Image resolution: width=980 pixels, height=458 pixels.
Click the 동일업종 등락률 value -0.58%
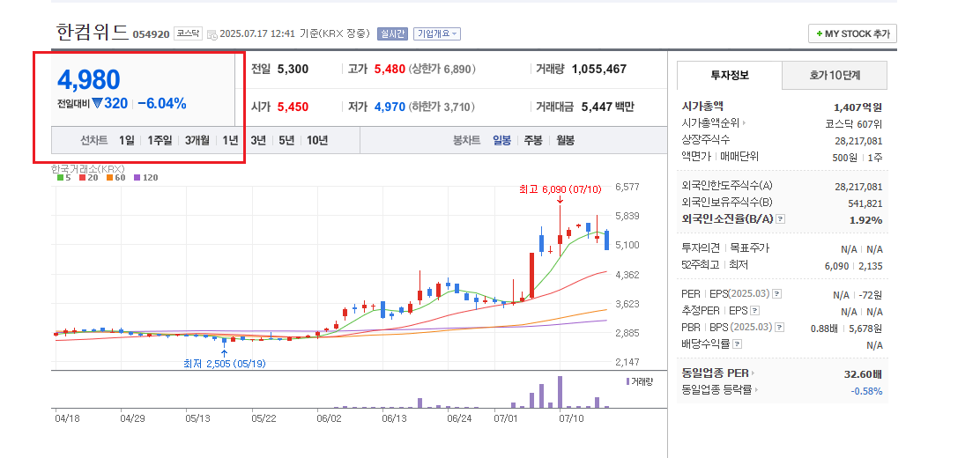(866, 391)
